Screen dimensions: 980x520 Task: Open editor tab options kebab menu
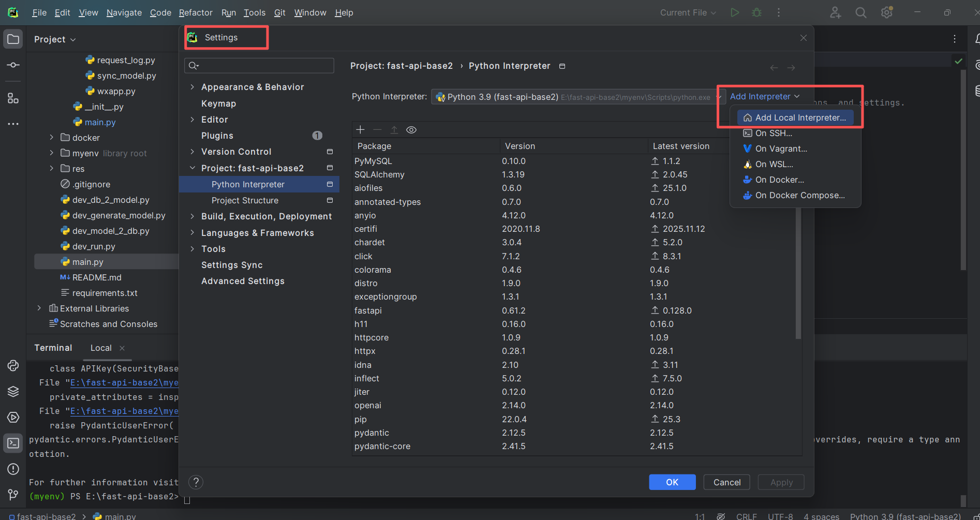click(x=955, y=39)
